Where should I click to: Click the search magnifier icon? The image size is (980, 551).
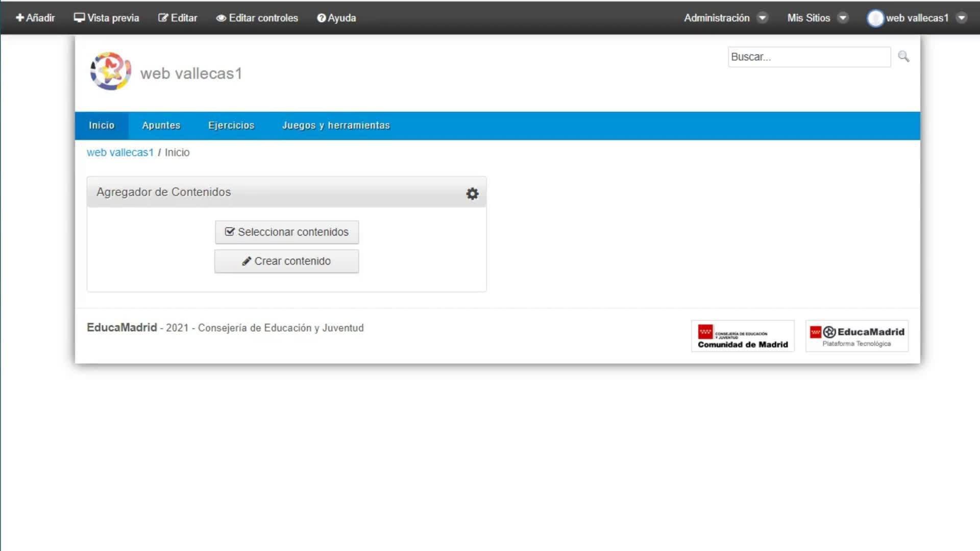[903, 57]
